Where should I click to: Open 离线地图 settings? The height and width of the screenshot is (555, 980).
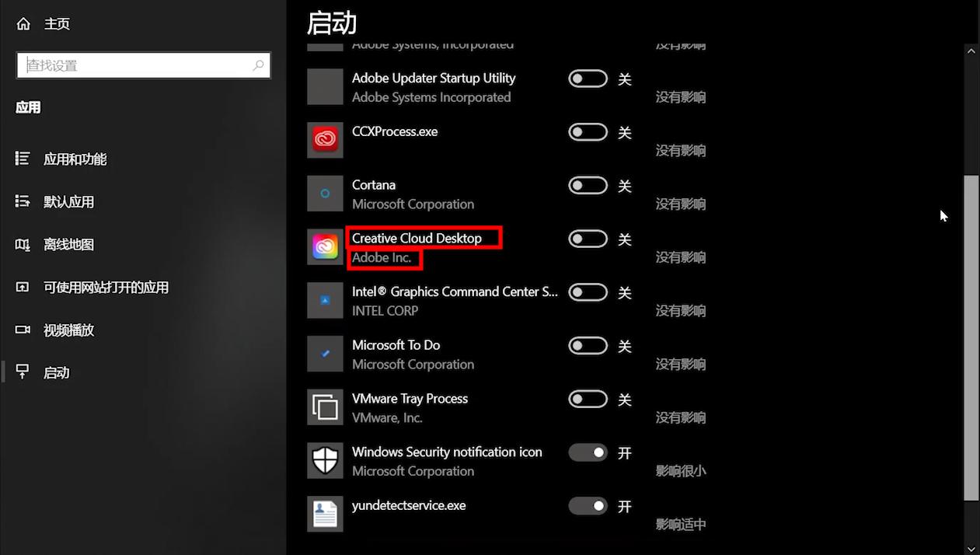pos(69,244)
